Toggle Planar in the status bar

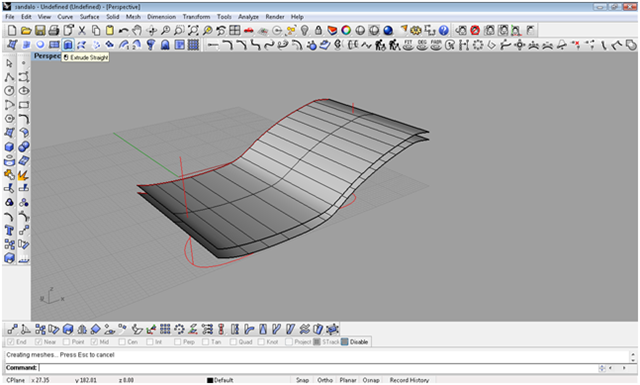348,380
